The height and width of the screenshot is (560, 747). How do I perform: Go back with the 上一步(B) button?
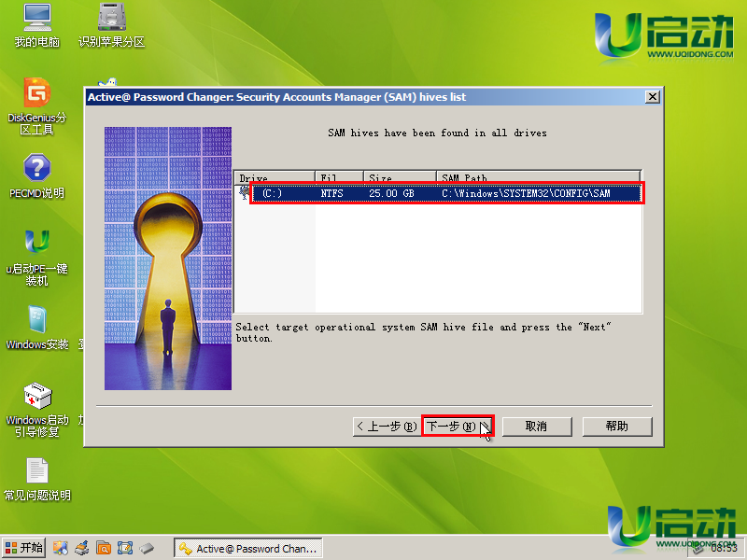point(387,427)
